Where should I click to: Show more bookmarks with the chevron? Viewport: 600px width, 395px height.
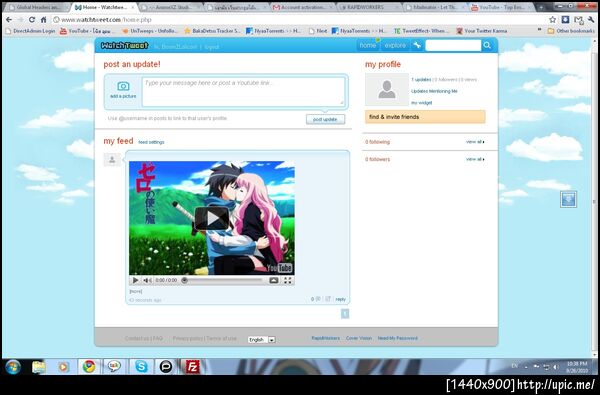tap(540, 30)
